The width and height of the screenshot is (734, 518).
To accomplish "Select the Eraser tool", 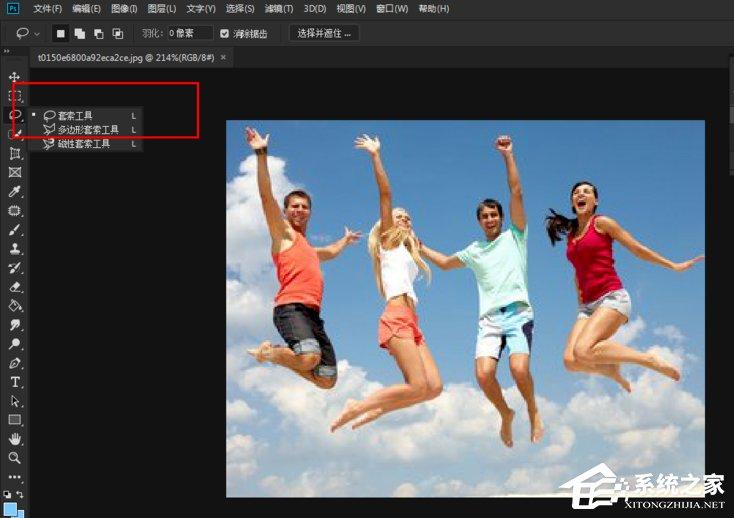I will pos(15,287).
